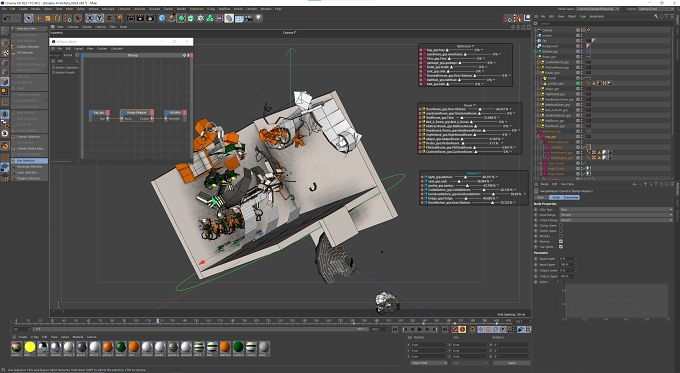Open Edit Render Settings icon
Screen dimensions: 680x373
[x=150, y=18]
